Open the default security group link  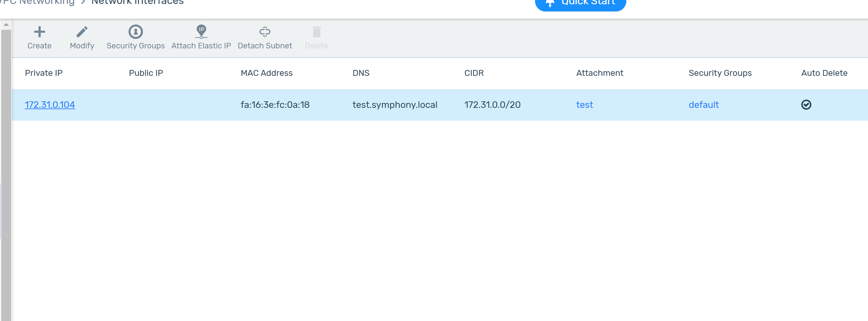[703, 105]
